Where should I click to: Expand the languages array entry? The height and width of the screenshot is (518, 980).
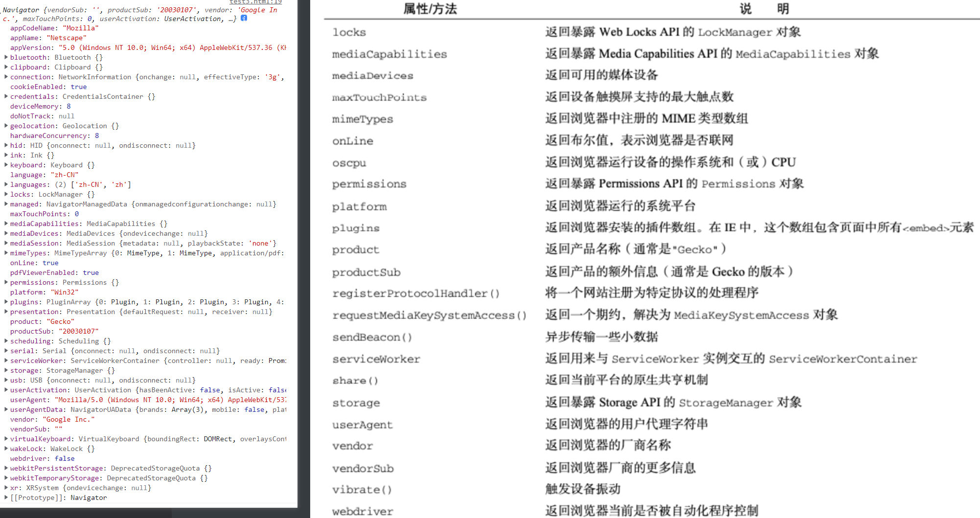(x=6, y=184)
